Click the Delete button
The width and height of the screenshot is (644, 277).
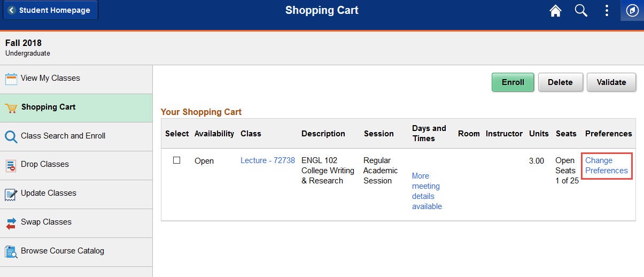click(560, 82)
